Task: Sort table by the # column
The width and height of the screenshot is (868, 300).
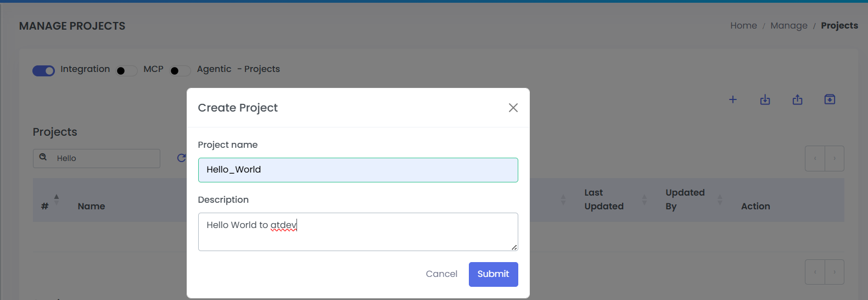Action: pos(56,199)
